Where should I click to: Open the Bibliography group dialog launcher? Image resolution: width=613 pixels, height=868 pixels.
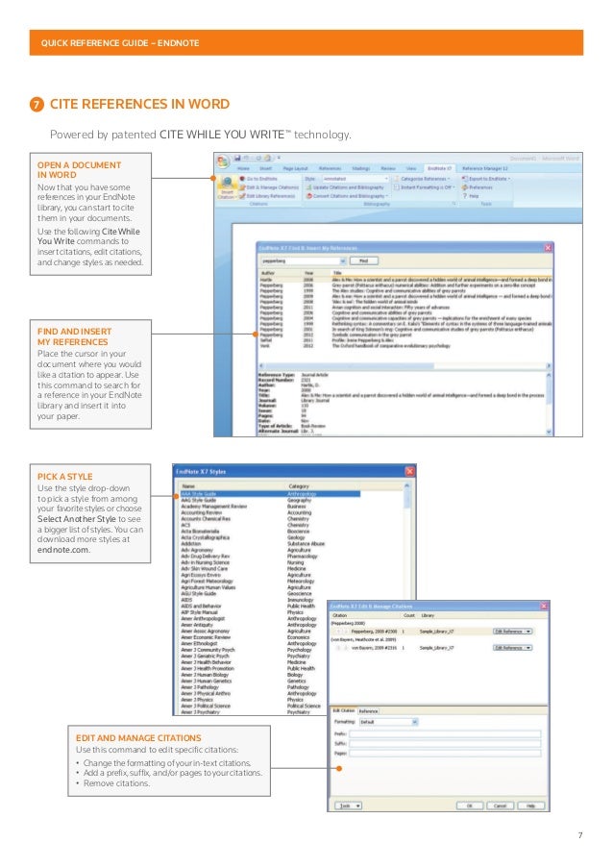pyautogui.click(x=454, y=204)
